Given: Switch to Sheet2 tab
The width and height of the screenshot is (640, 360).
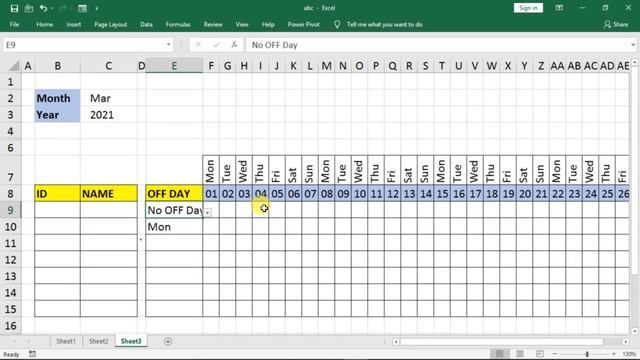Looking at the screenshot, I should pyautogui.click(x=98, y=341).
